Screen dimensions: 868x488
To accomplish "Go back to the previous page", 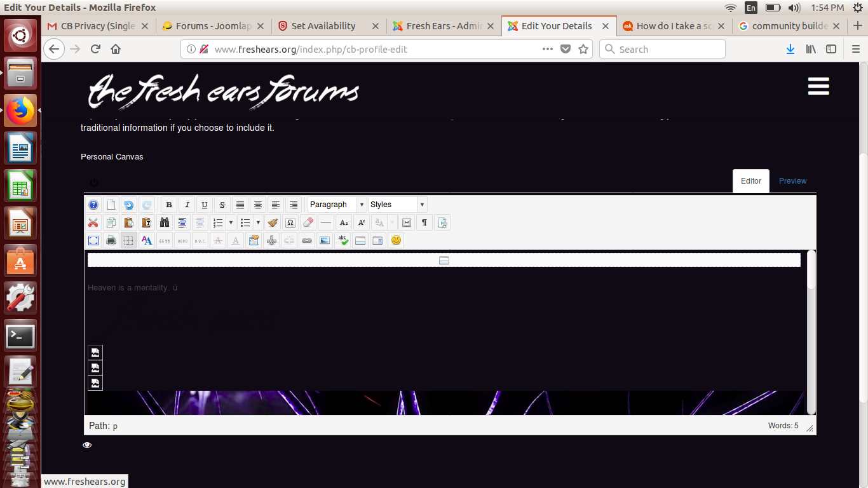I will click(x=54, y=49).
